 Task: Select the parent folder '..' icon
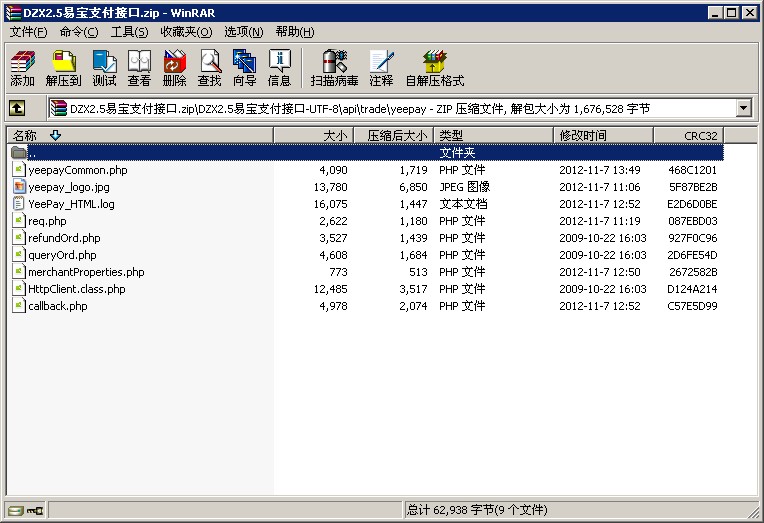point(19,153)
